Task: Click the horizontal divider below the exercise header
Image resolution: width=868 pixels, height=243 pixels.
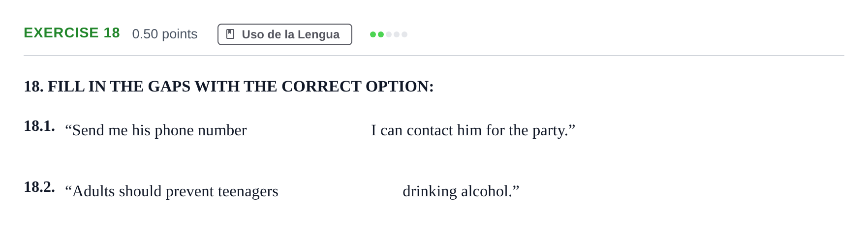Action: (x=434, y=56)
